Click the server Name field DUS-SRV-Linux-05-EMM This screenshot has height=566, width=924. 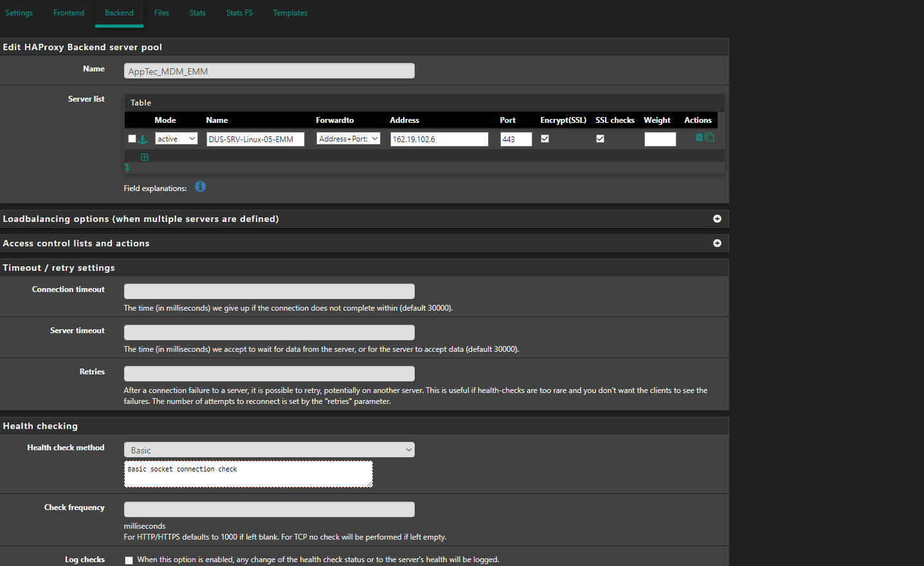(255, 139)
